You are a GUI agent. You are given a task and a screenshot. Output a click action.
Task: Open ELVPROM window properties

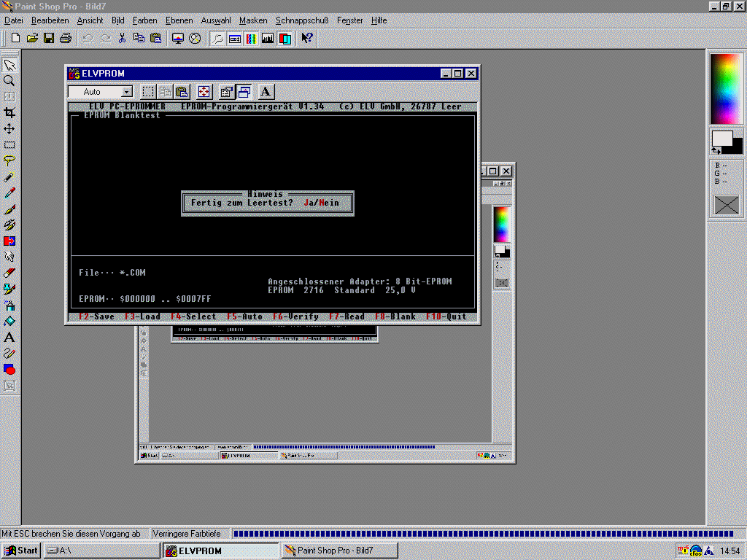click(227, 91)
